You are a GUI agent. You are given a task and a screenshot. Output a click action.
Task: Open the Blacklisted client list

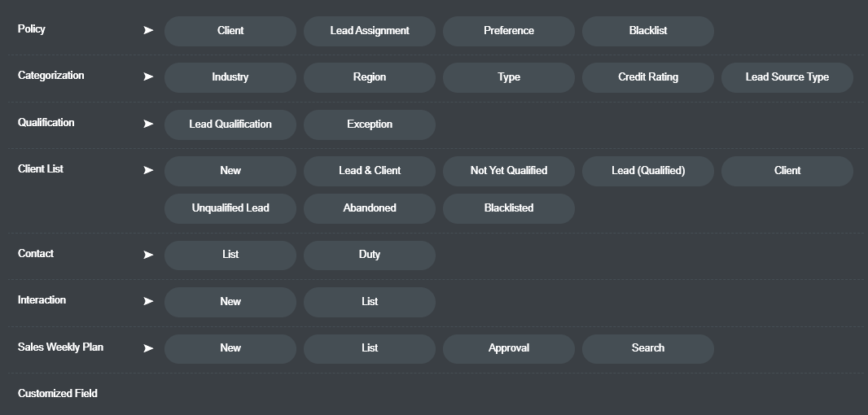pyautogui.click(x=509, y=208)
